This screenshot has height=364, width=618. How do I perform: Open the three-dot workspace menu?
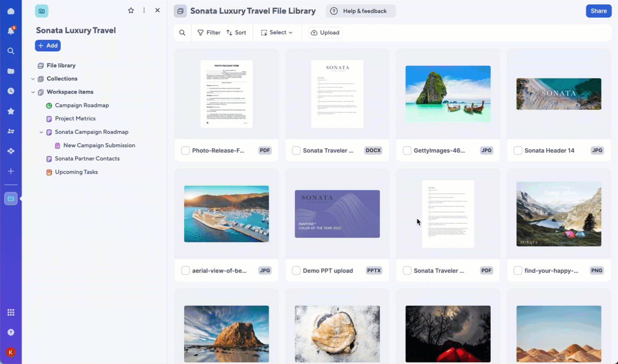[x=144, y=10]
